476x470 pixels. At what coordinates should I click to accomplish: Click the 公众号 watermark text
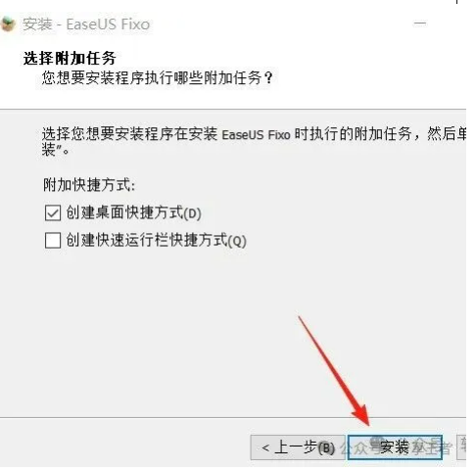[358, 448]
